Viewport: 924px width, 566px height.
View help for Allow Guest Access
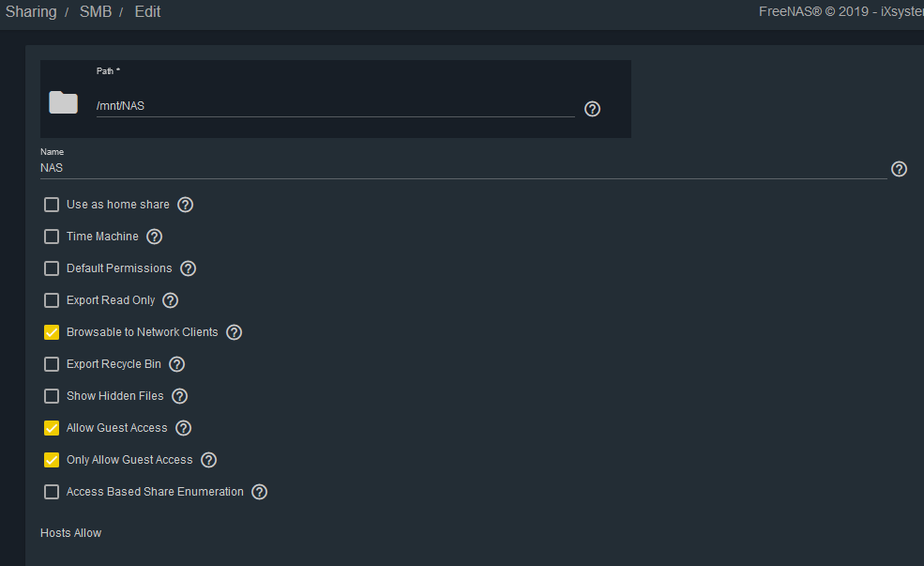[183, 428]
